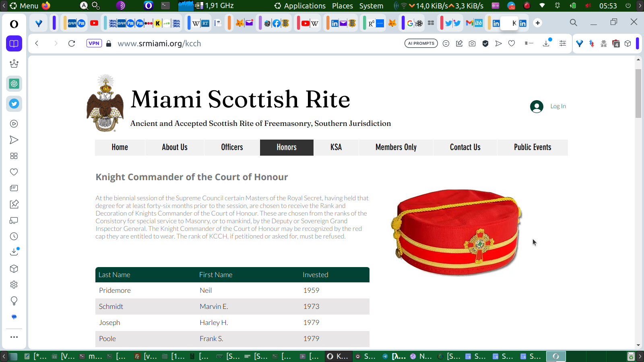644x362 pixels.
Task: Click the 'Last Name' column header
Action: pyautogui.click(x=114, y=275)
